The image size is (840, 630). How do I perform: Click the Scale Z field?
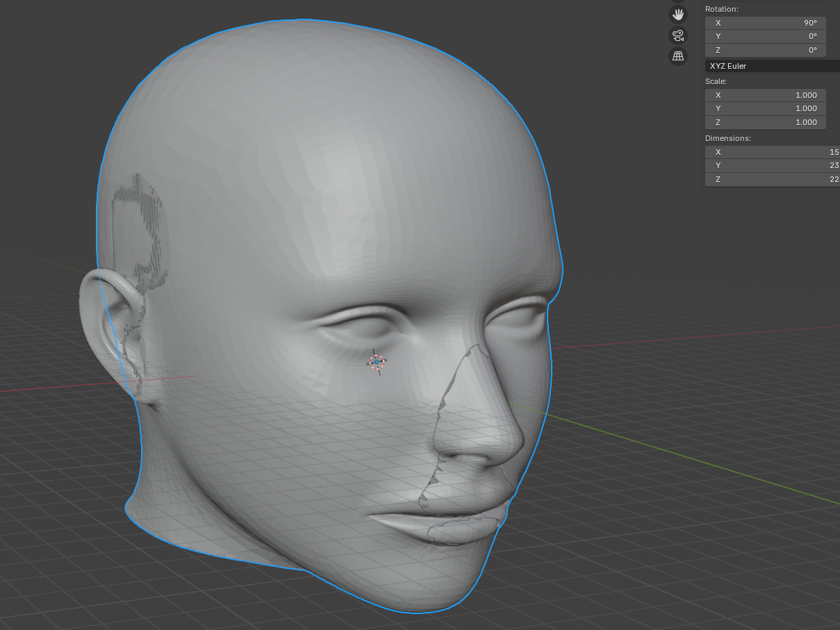pos(766,122)
